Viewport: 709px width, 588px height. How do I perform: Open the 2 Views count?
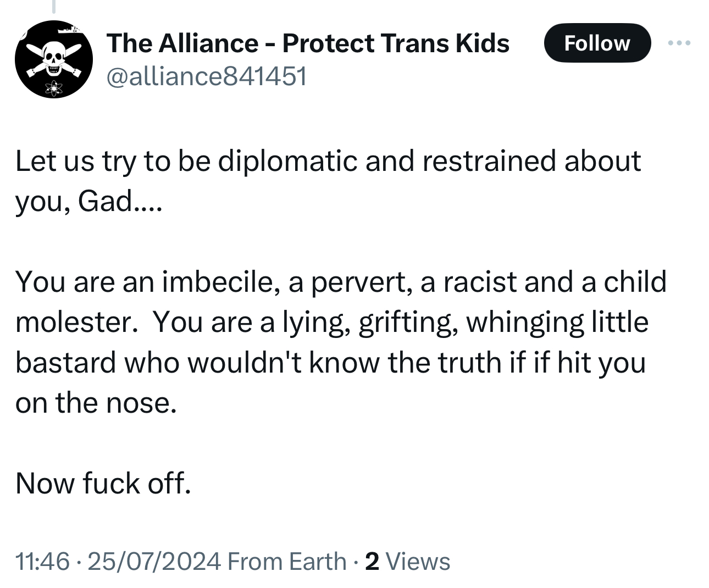(x=407, y=562)
